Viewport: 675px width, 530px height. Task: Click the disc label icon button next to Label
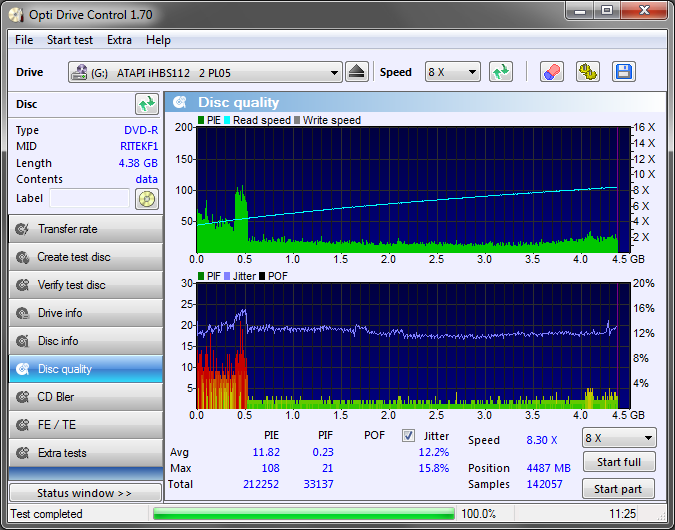pos(147,198)
